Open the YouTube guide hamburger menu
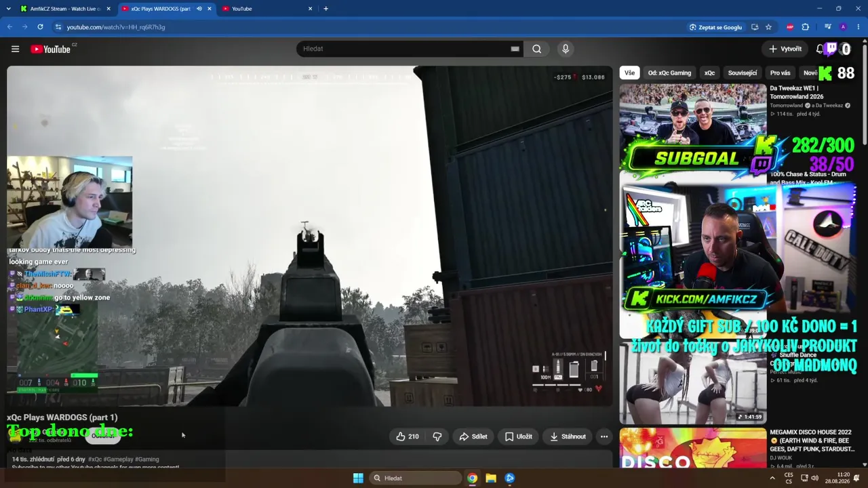 tap(15, 49)
